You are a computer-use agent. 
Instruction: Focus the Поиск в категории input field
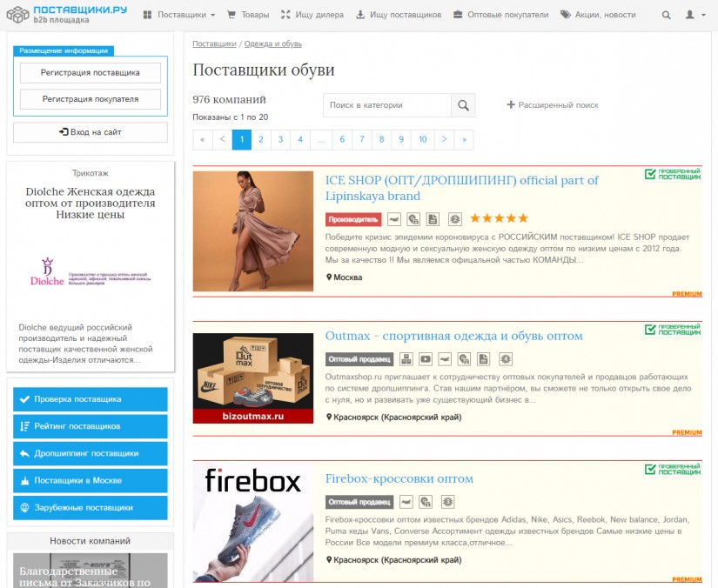387,105
